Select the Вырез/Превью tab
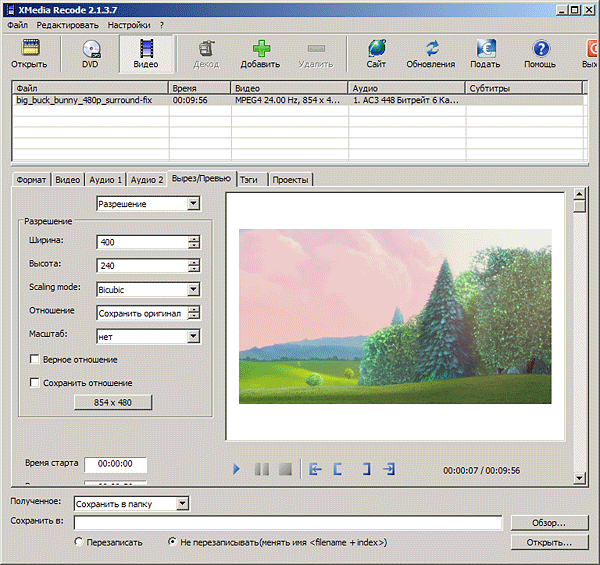 [201, 178]
